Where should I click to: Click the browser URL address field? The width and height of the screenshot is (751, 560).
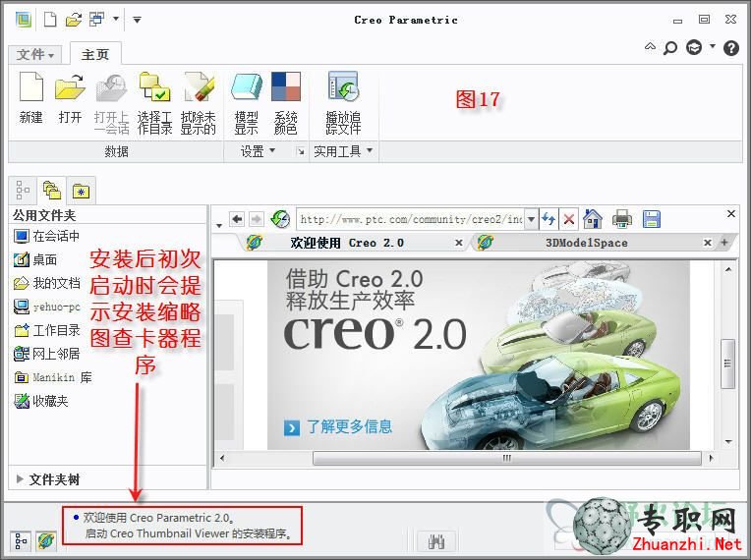click(x=411, y=219)
